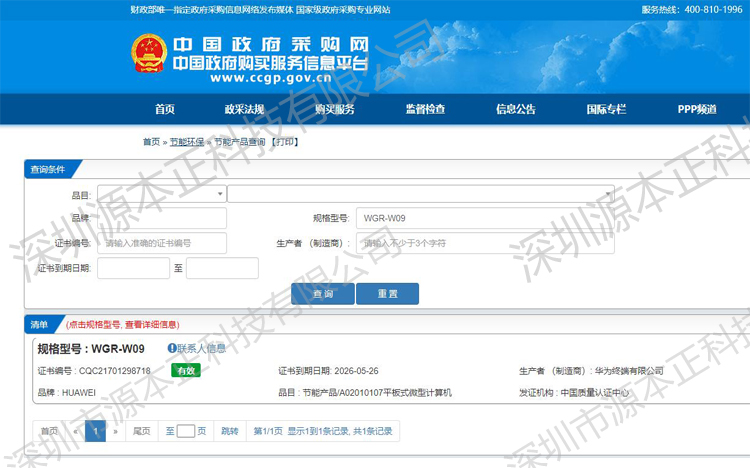Screen dimensions: 750x468
Task: Open the 监督检查 navigation item
Action: coord(425,109)
